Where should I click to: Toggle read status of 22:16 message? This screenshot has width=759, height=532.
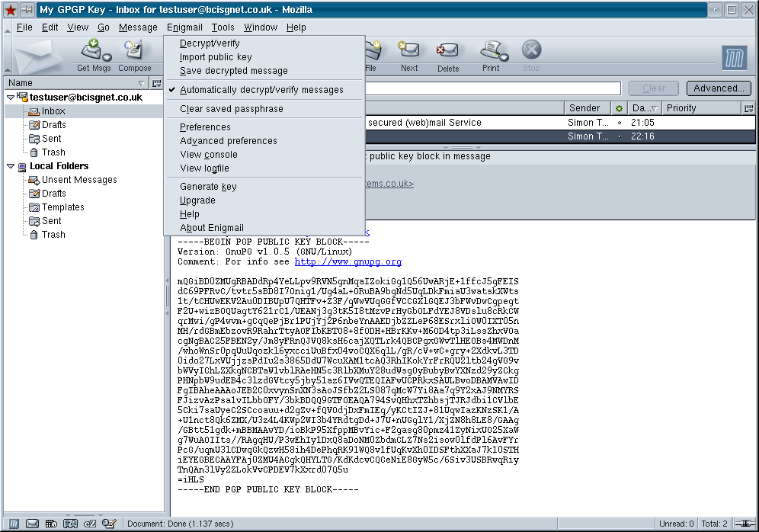click(x=619, y=136)
